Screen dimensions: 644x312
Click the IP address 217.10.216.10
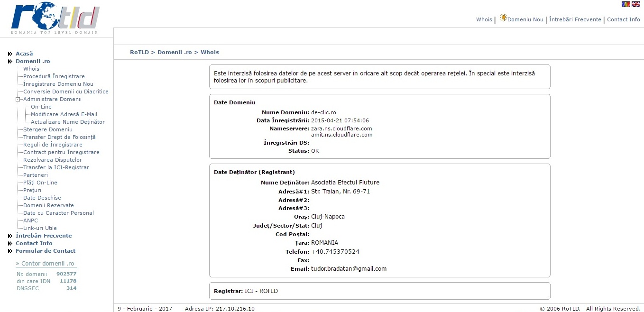(x=235, y=309)
